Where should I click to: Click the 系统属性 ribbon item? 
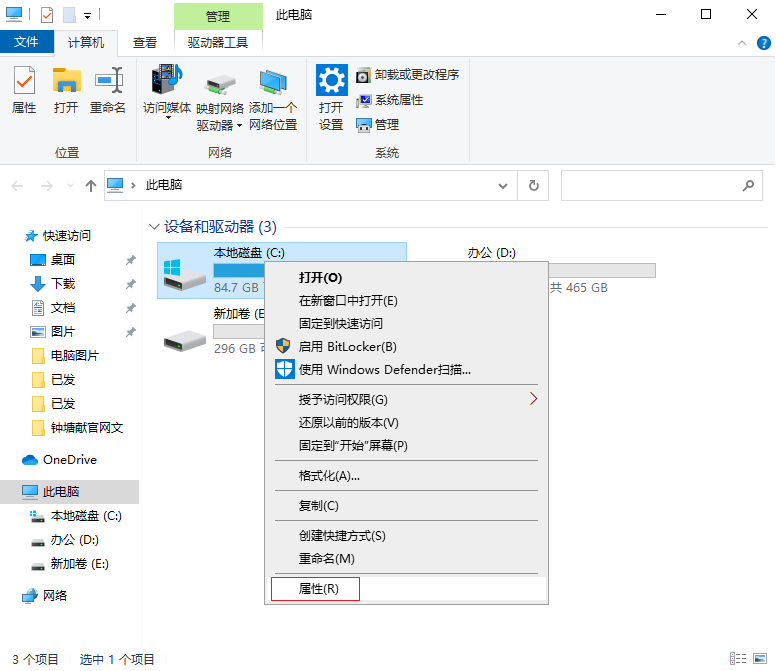[x=390, y=100]
